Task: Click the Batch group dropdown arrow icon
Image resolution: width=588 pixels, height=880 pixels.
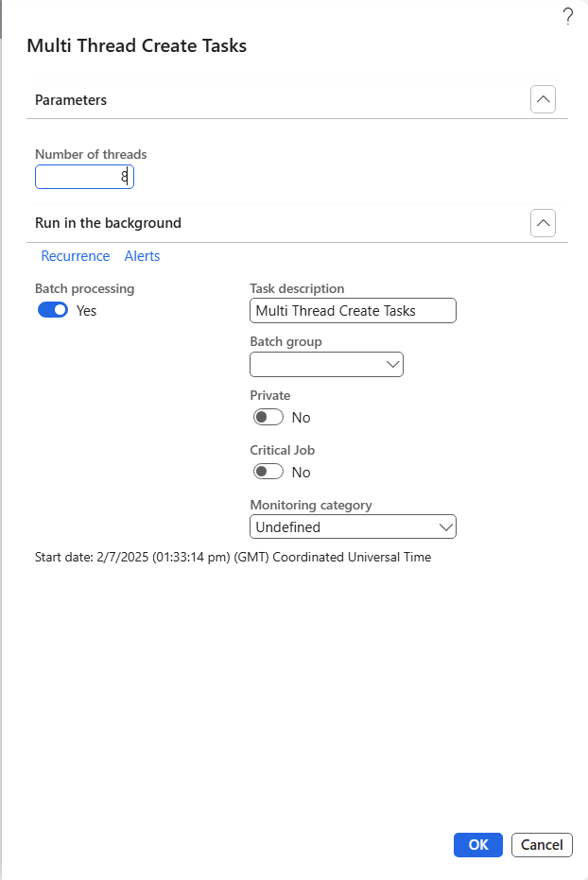Action: click(392, 364)
